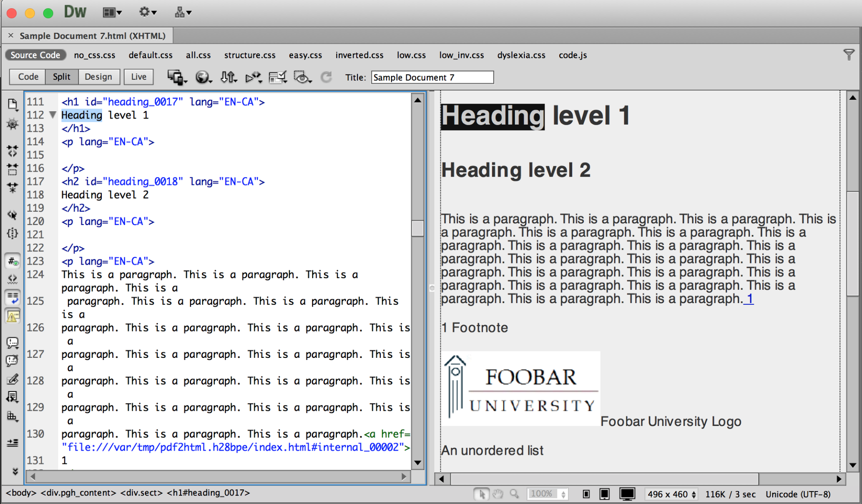Toggle the line numbers button in coding toolbar
Image resolution: width=862 pixels, height=504 pixels.
[x=13, y=261]
